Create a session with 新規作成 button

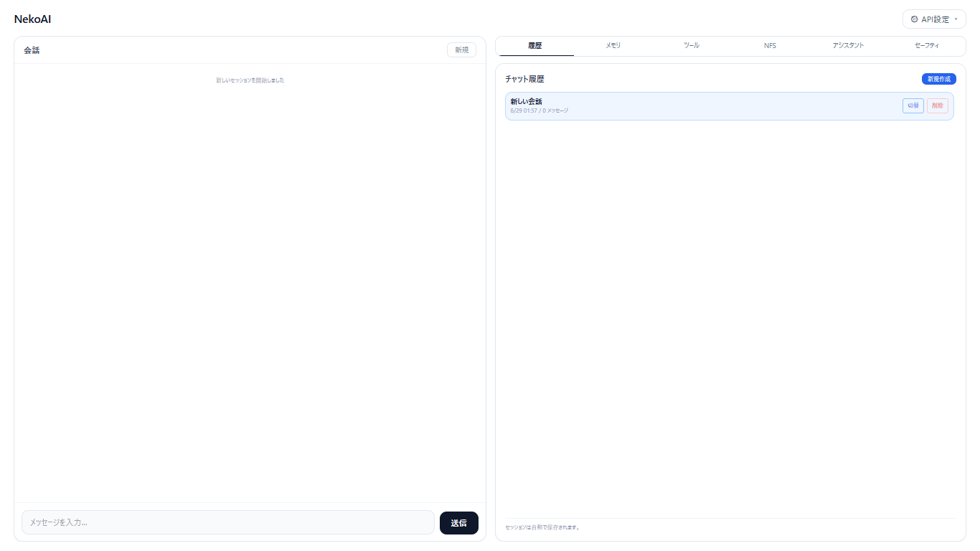[x=939, y=79]
